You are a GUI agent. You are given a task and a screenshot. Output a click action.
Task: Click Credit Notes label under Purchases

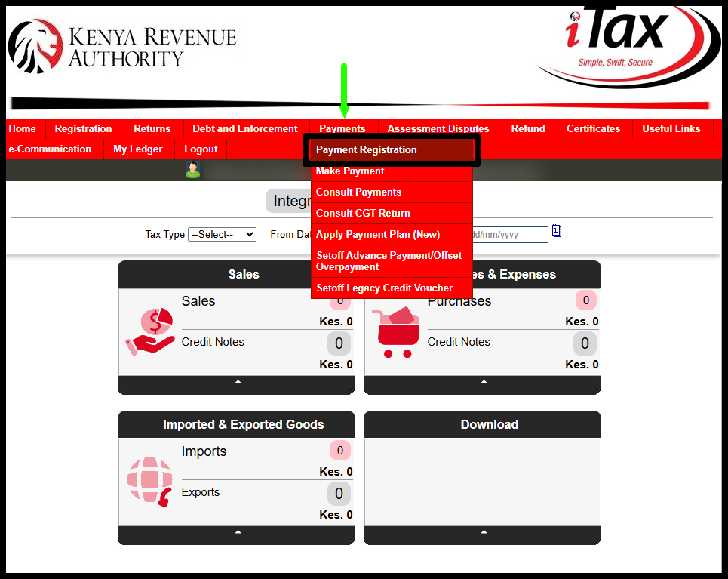coord(459,342)
